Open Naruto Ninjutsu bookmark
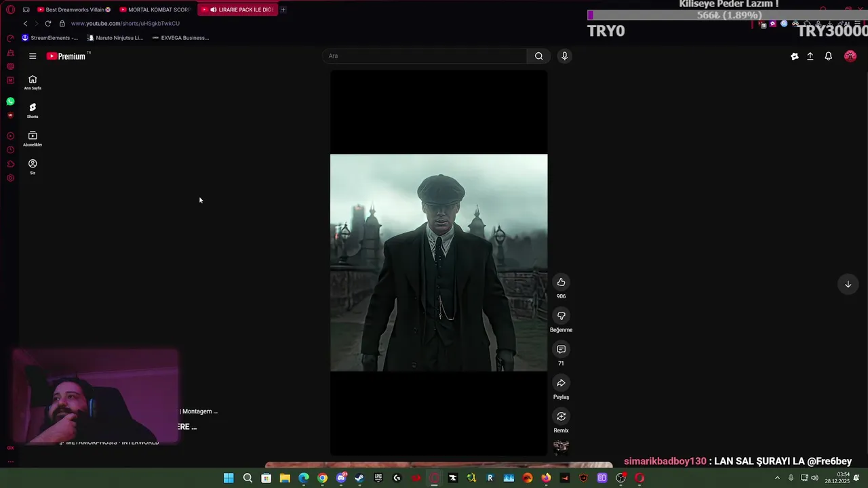This screenshot has height=488, width=868. 115,38
